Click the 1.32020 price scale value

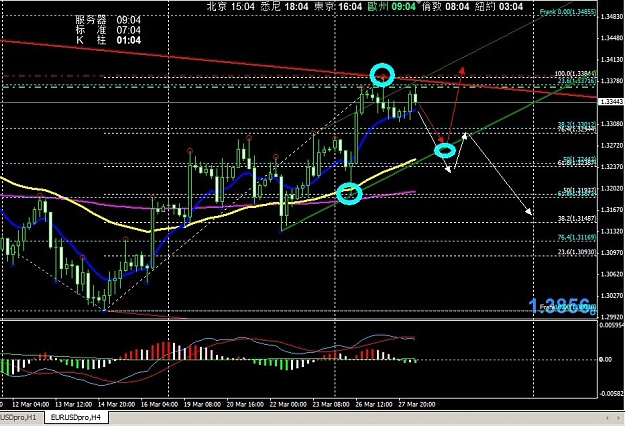[x=612, y=188]
